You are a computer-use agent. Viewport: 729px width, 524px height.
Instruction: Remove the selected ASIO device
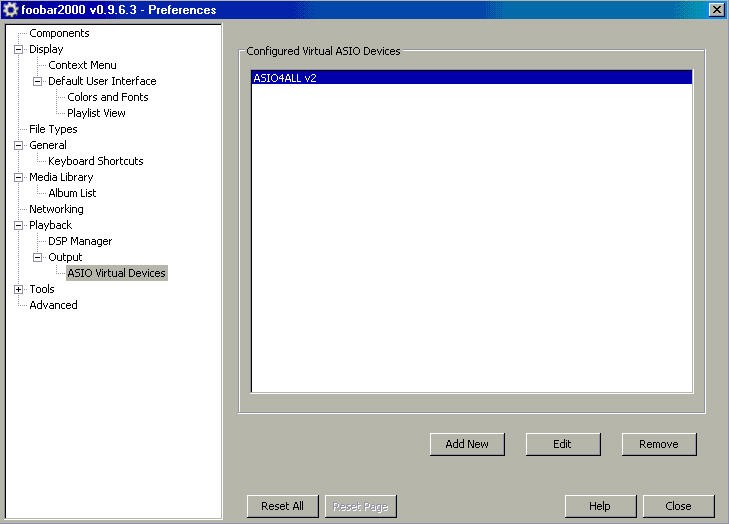[659, 444]
